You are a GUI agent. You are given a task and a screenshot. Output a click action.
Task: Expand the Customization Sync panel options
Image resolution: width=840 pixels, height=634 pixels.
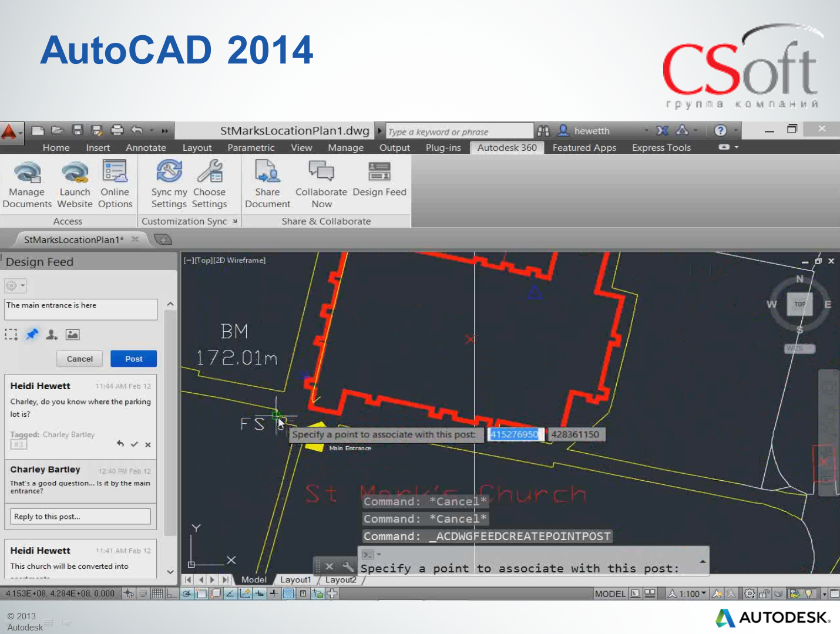point(234,221)
